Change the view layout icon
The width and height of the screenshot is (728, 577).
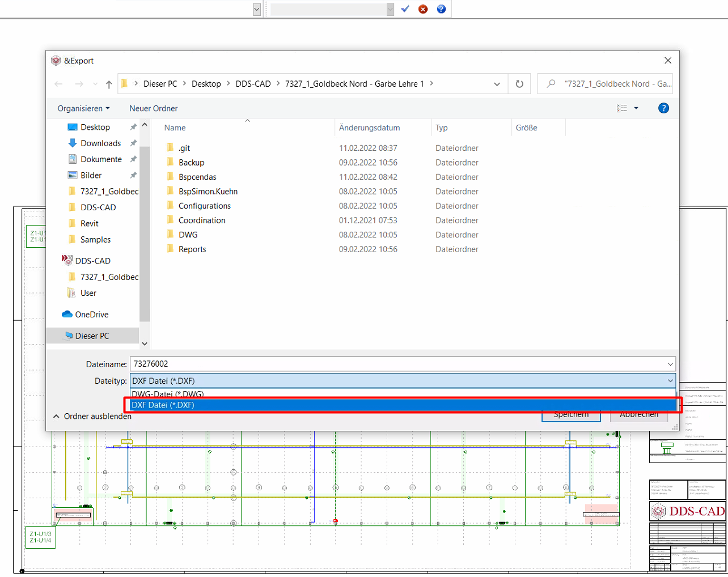pos(622,108)
